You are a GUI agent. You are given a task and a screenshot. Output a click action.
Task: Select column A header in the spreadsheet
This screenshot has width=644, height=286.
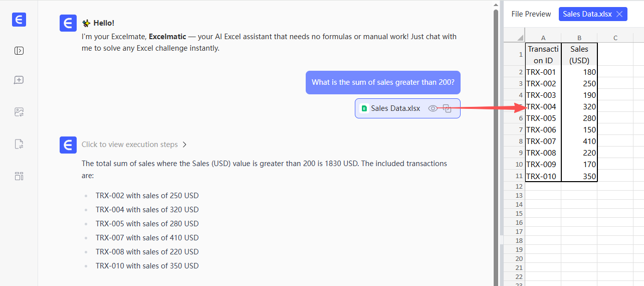coord(543,38)
